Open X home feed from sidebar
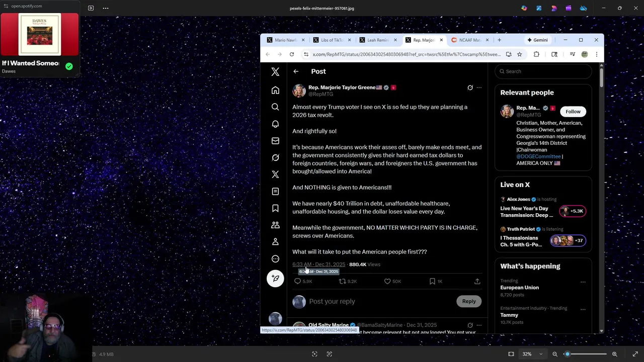 tap(275, 90)
